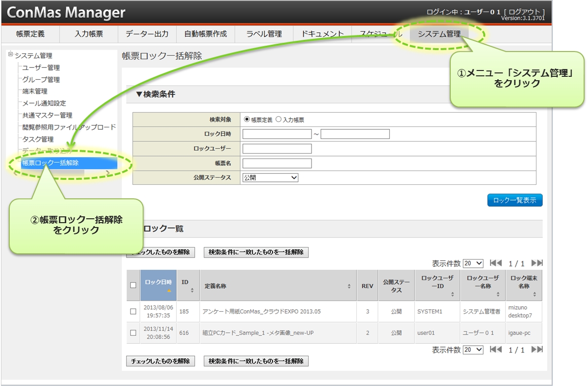
Task: Click the ロック一覧表示 button
Action: 514,200
